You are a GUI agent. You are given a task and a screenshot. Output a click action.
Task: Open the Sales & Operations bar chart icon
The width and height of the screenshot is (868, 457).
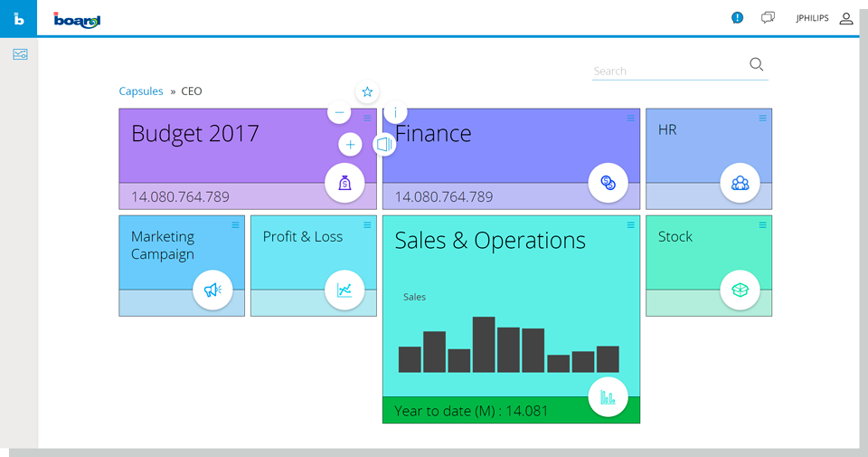click(x=608, y=396)
